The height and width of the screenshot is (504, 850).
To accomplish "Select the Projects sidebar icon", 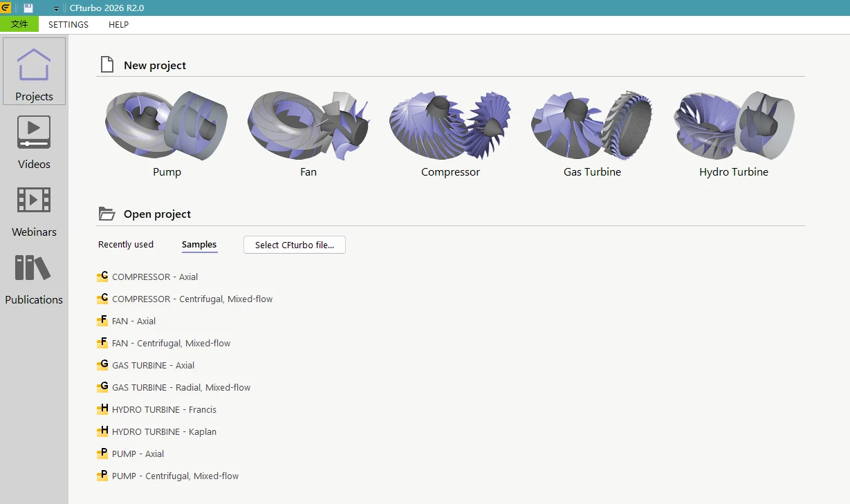I will (34, 71).
